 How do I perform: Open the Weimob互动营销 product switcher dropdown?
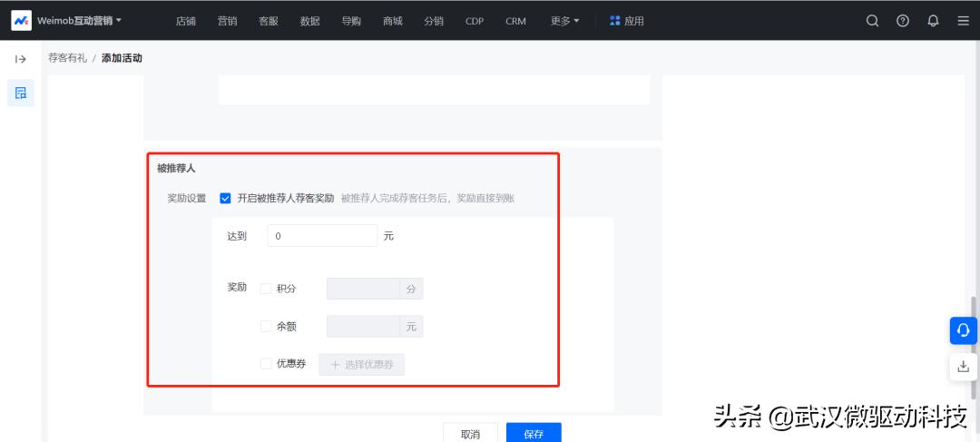79,21
